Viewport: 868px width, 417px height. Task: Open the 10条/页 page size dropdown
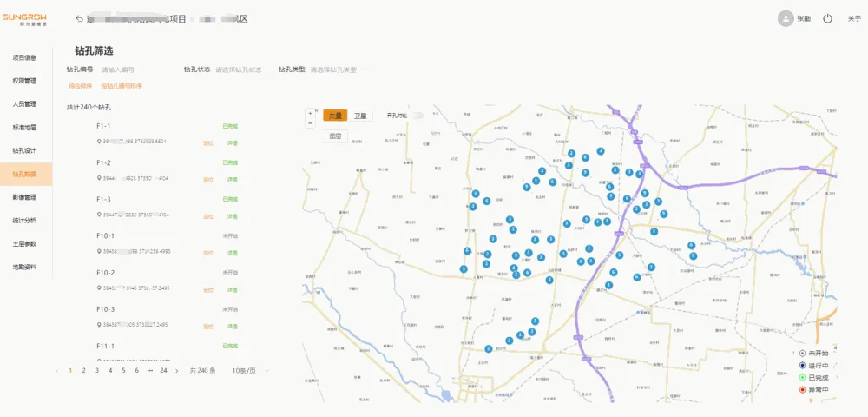pos(251,370)
